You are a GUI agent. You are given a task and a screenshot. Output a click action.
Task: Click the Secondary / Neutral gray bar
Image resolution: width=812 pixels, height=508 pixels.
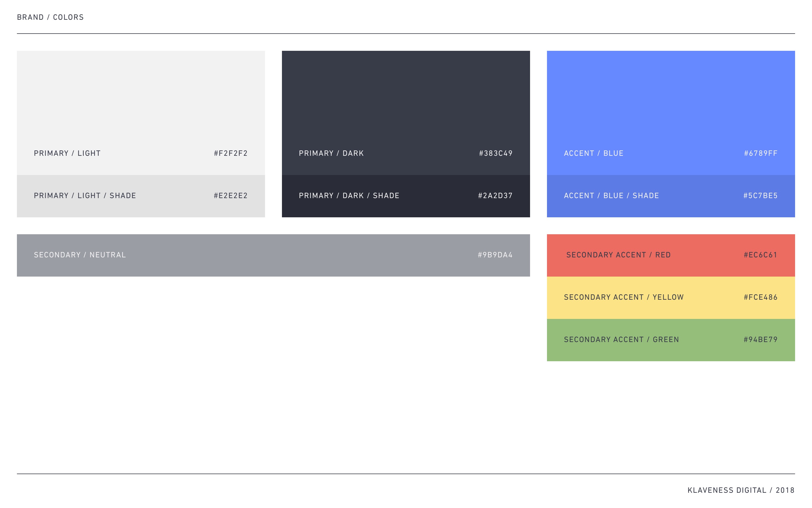[x=273, y=255]
